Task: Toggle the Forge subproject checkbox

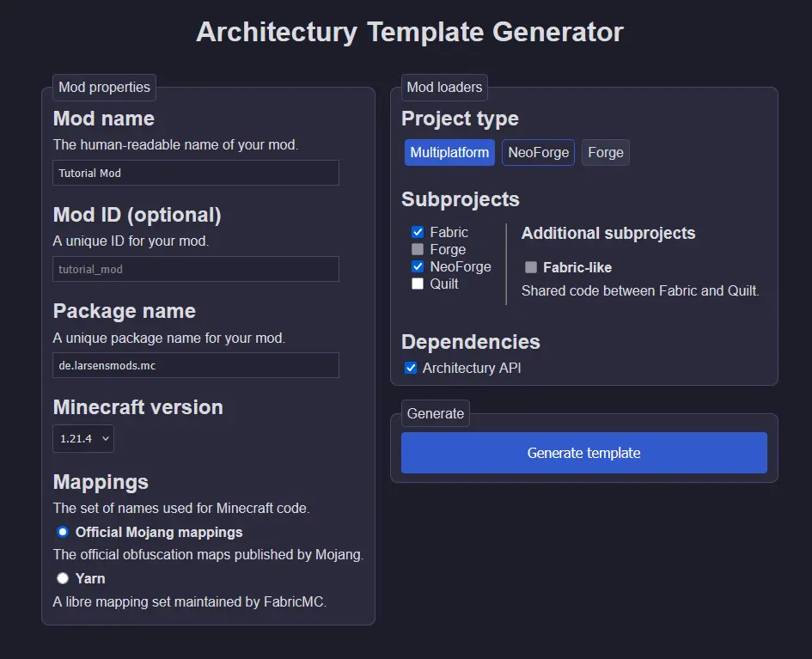Action: coord(418,249)
